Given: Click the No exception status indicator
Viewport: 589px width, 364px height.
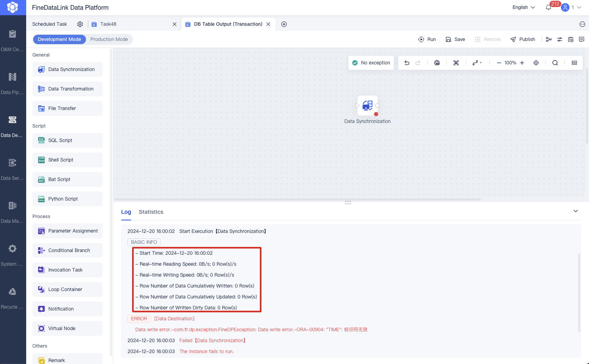Looking at the screenshot, I should point(371,63).
